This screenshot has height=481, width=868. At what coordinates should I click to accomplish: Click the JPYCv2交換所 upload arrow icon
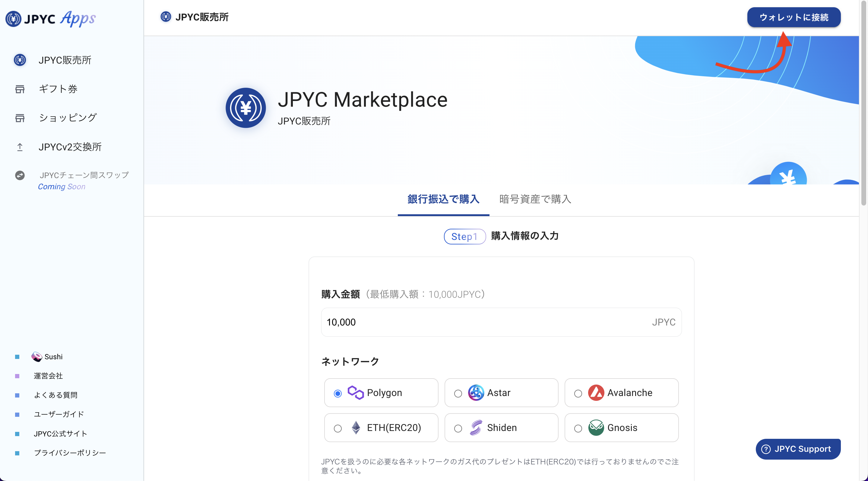[20, 147]
